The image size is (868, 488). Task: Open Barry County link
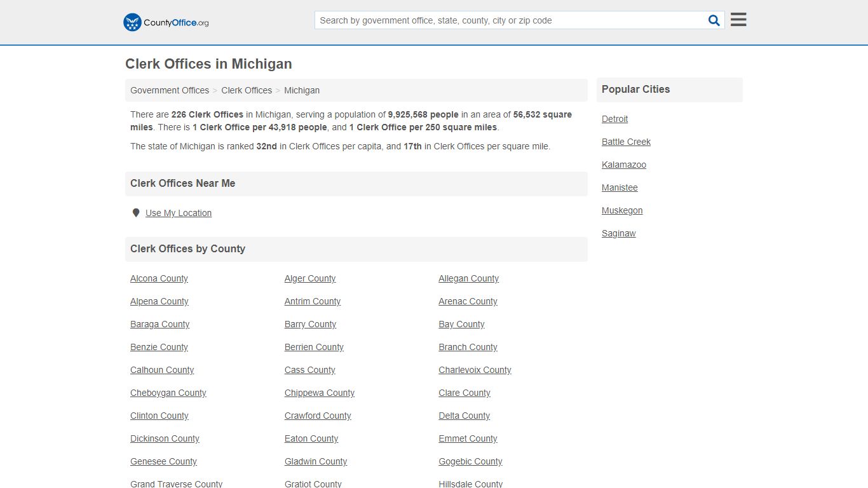point(310,324)
